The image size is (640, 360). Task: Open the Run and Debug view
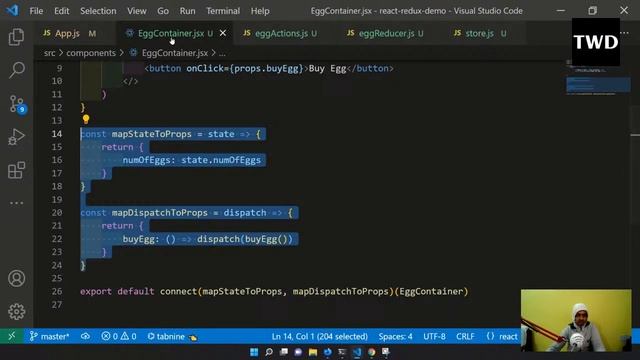pos(16,137)
